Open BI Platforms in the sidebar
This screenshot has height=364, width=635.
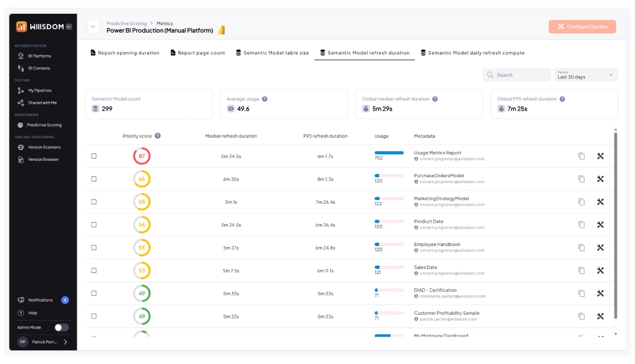(x=40, y=56)
